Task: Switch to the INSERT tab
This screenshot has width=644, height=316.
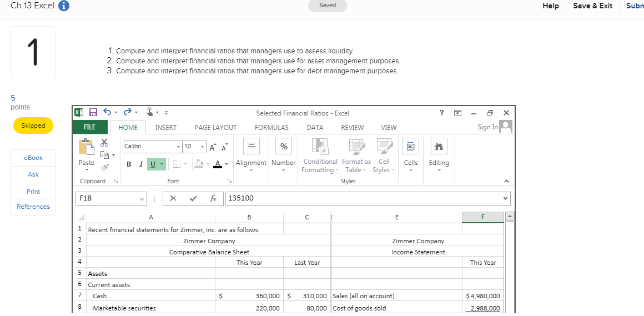Action: click(165, 127)
